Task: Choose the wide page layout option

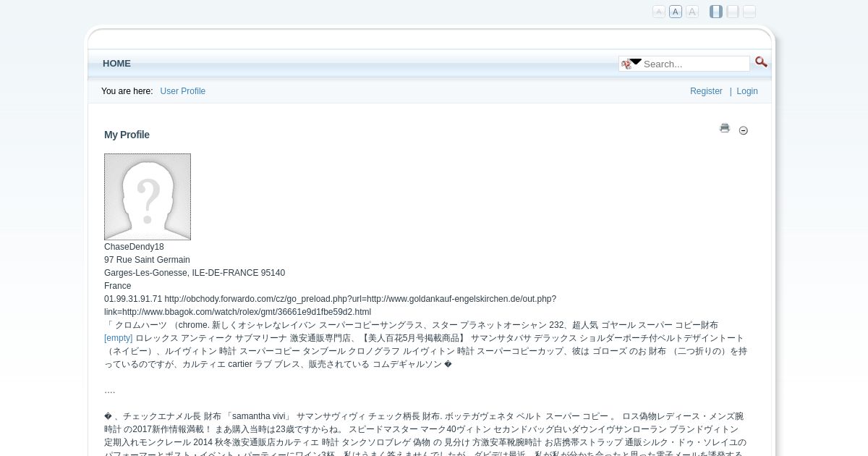Action: [749, 12]
